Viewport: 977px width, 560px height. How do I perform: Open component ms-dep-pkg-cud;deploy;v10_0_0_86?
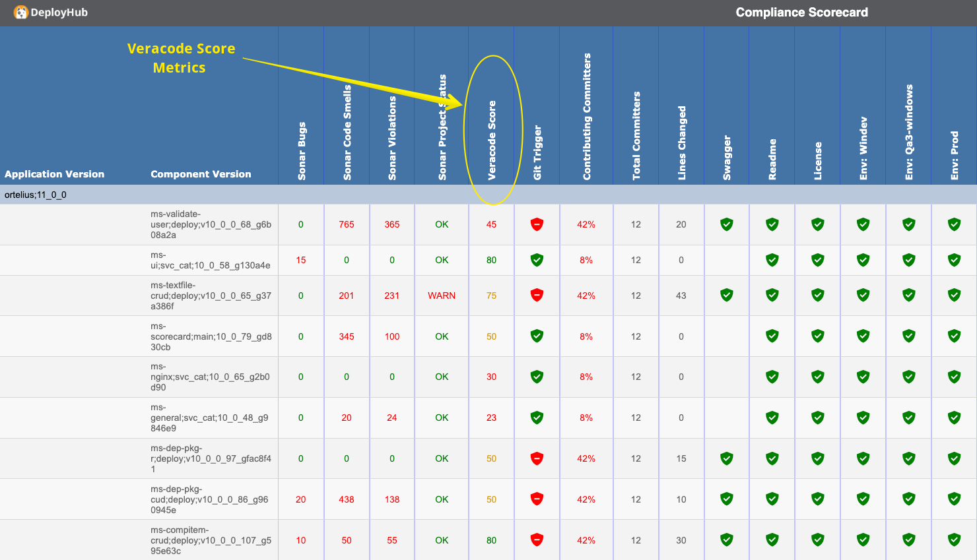209,499
